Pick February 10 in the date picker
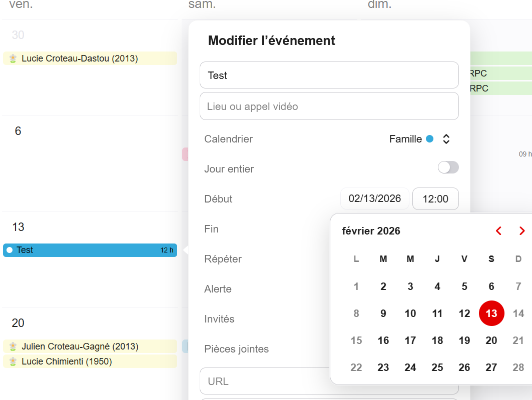532x400 pixels. pos(410,313)
